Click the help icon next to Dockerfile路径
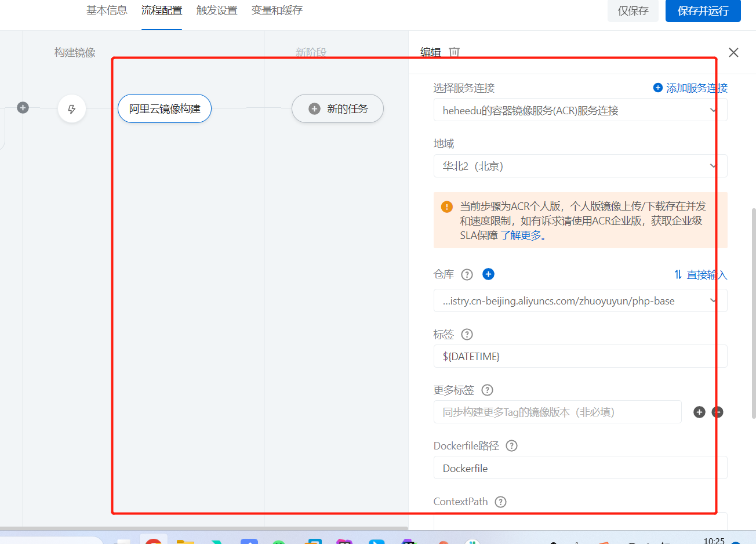The width and height of the screenshot is (756, 544). 511,445
